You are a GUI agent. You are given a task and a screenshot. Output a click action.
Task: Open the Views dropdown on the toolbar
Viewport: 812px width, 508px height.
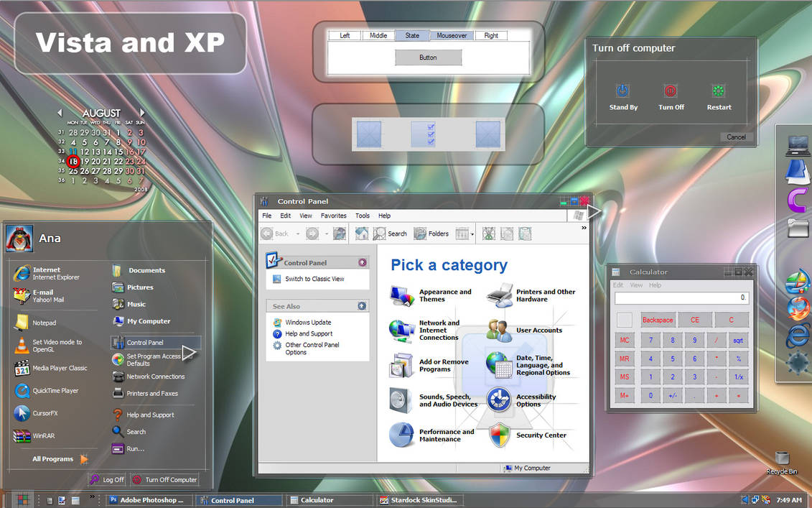click(x=471, y=234)
